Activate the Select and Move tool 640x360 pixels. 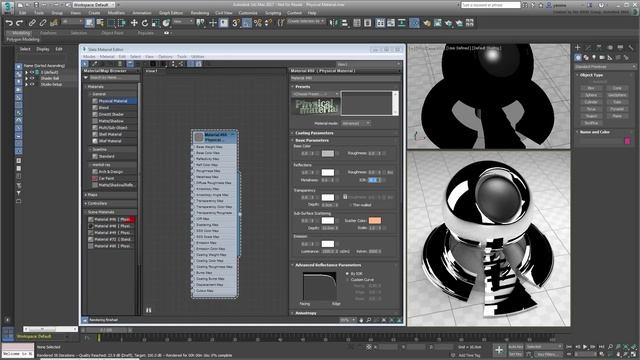tap(134, 23)
